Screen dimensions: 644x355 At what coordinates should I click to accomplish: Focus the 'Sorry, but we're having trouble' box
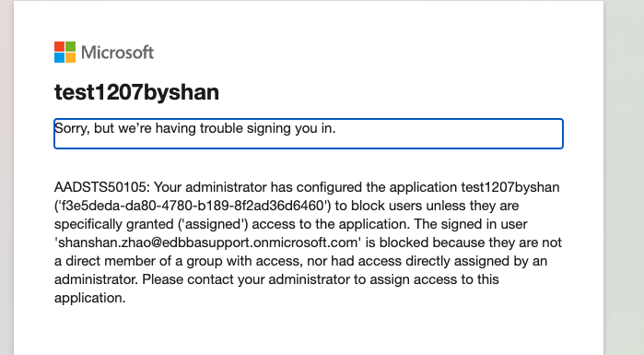pyautogui.click(x=309, y=134)
